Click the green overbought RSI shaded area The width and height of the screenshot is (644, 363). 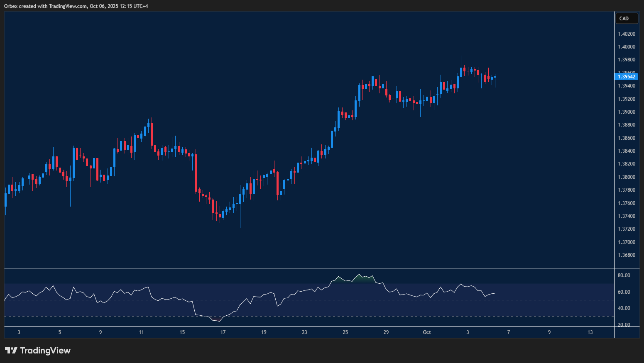pyautogui.click(x=360, y=280)
